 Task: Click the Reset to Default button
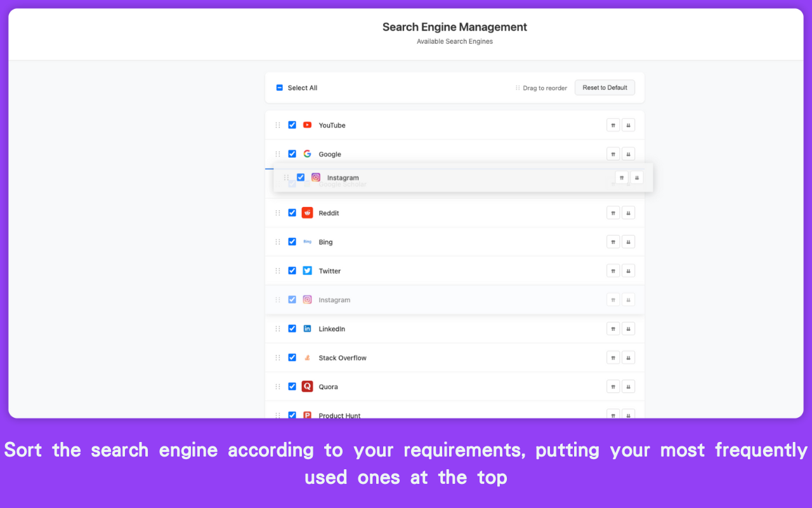point(605,88)
